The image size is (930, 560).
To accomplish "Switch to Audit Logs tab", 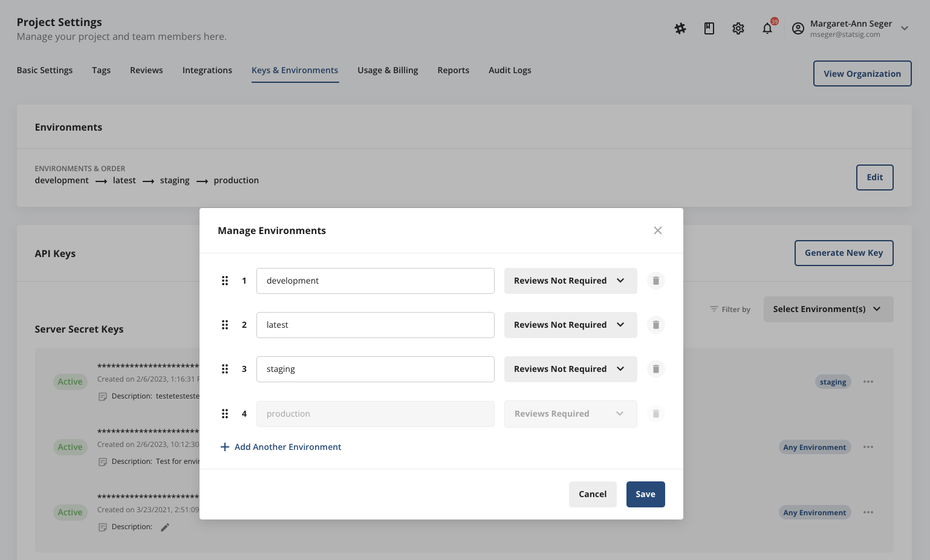I will pyautogui.click(x=510, y=70).
